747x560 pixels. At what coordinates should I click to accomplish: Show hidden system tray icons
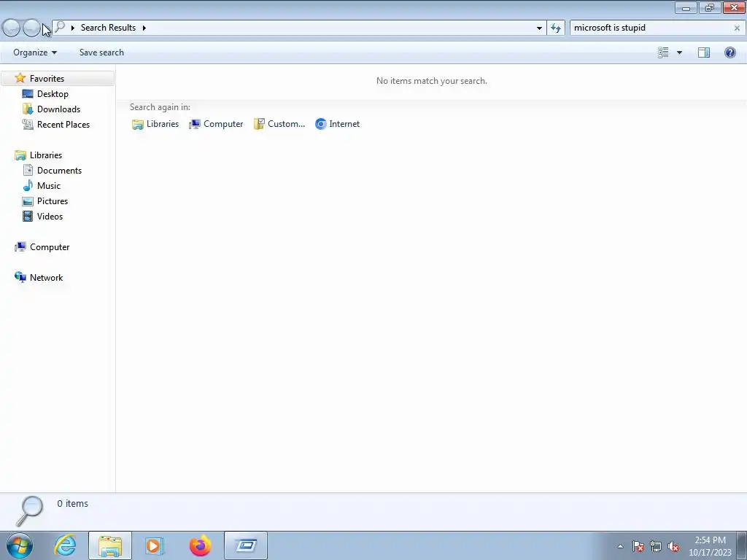620,546
